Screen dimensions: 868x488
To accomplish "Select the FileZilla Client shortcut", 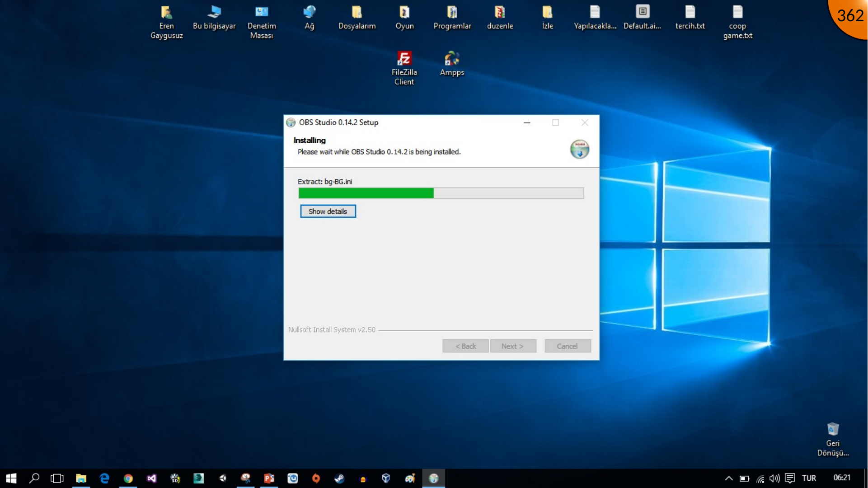I will coord(404,68).
